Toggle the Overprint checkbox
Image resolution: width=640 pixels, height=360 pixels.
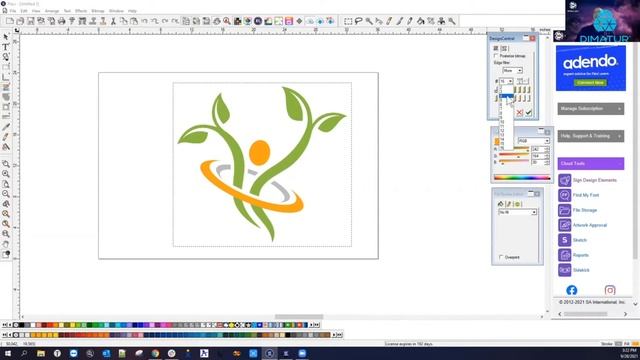[501, 257]
